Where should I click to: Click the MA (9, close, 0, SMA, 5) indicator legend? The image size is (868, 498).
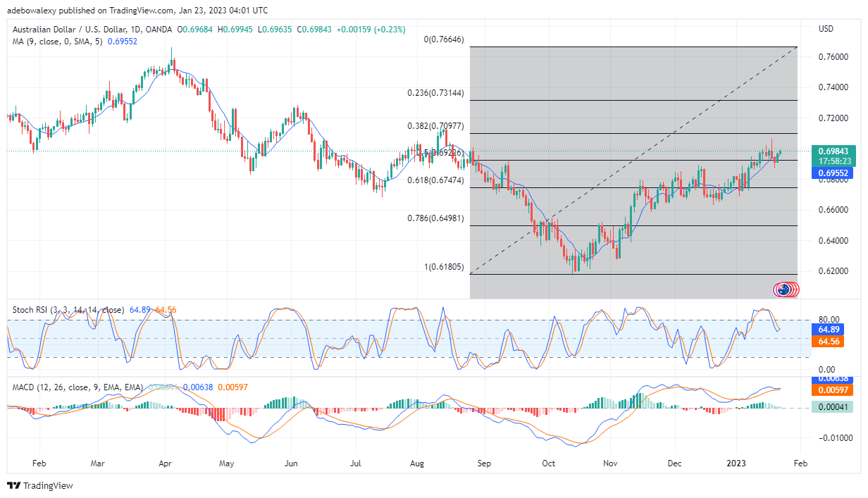click(56, 42)
